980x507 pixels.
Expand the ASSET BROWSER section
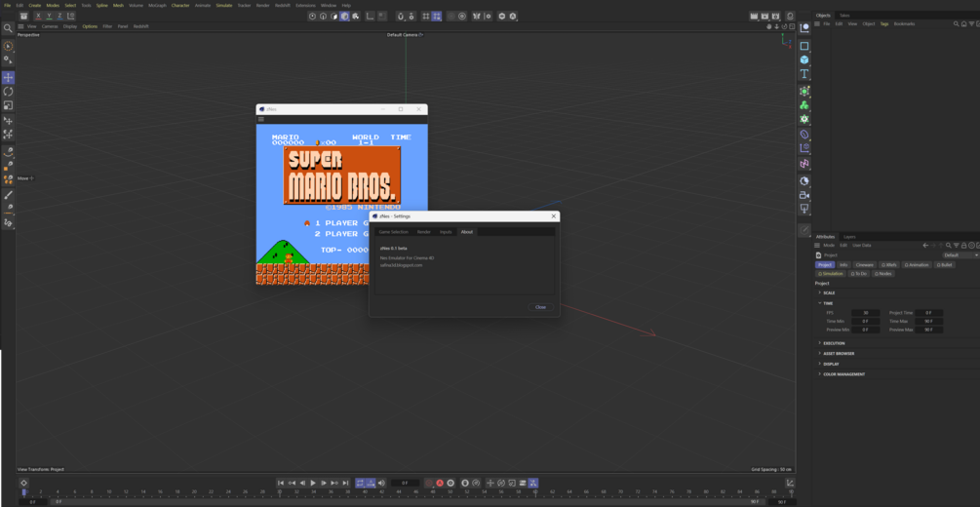pyautogui.click(x=839, y=353)
